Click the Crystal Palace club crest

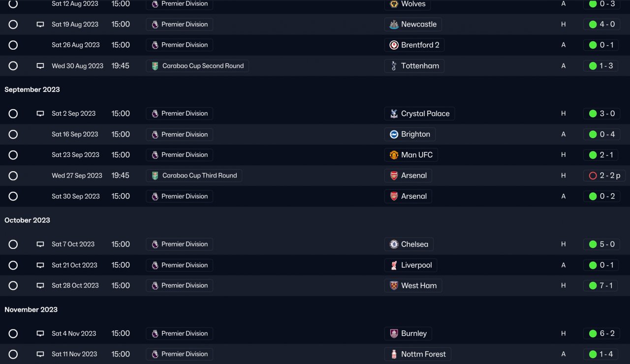(394, 114)
